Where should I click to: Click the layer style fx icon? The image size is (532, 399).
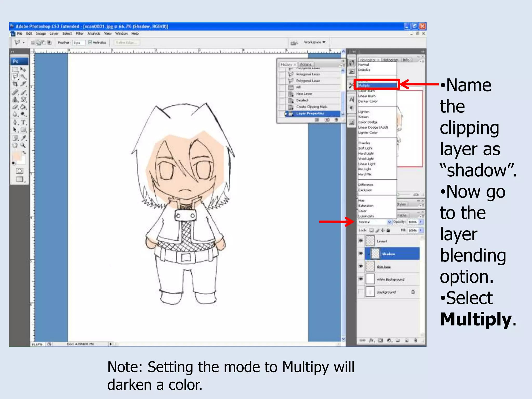[371, 340]
